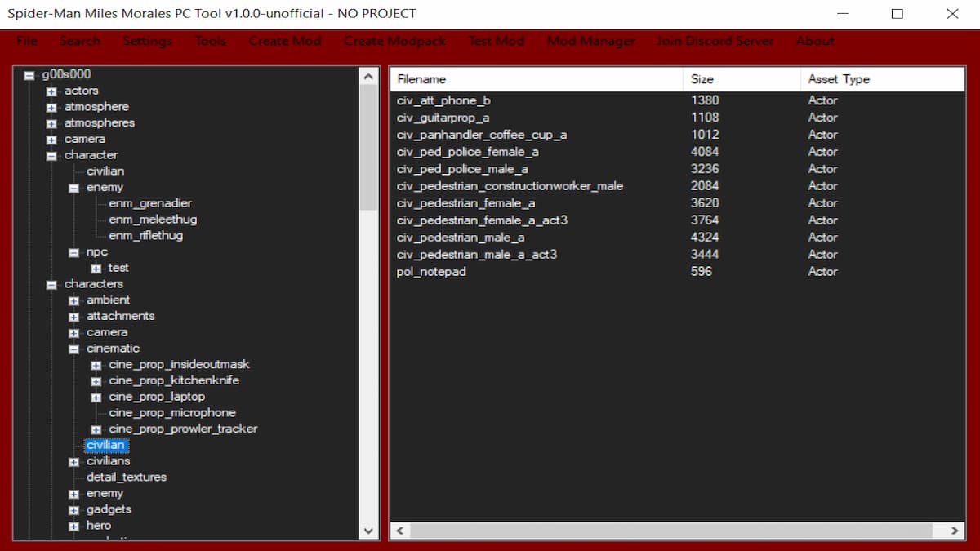Open the Create Modpack menu
Viewport: 980px width, 551px height.
[x=394, y=41]
